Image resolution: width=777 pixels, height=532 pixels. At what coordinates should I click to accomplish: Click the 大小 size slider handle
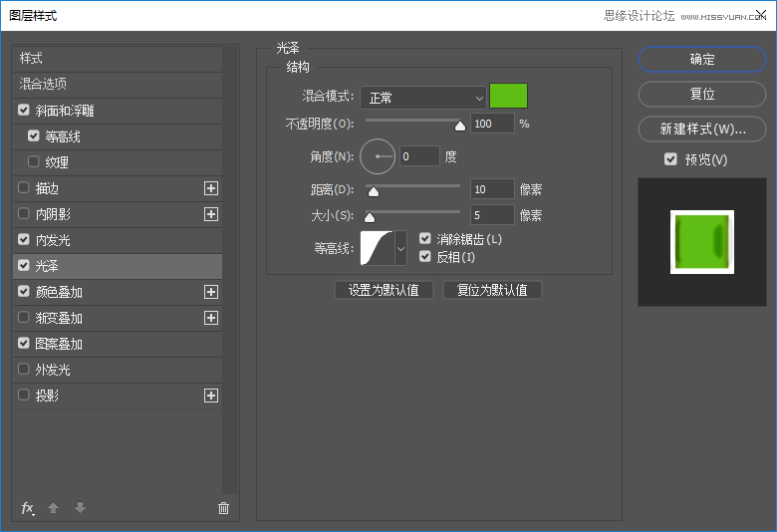(x=370, y=217)
